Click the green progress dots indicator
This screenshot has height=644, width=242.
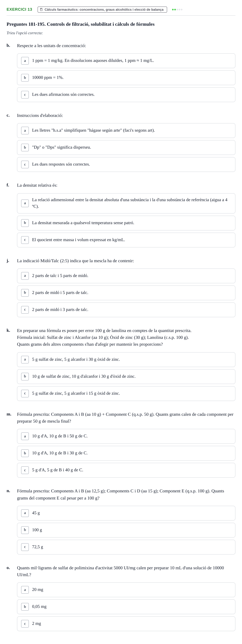coord(177,9)
